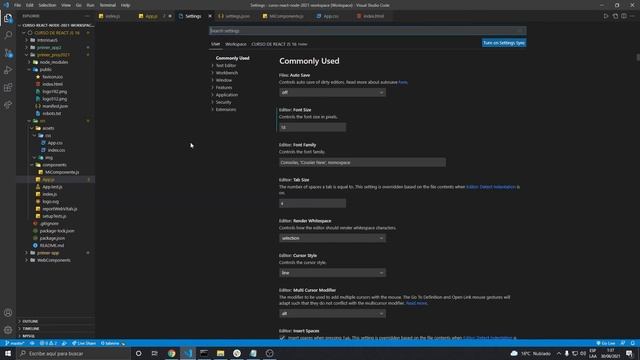Open the File menu
Viewport: 640px width, 360px height.
(x=18, y=5)
